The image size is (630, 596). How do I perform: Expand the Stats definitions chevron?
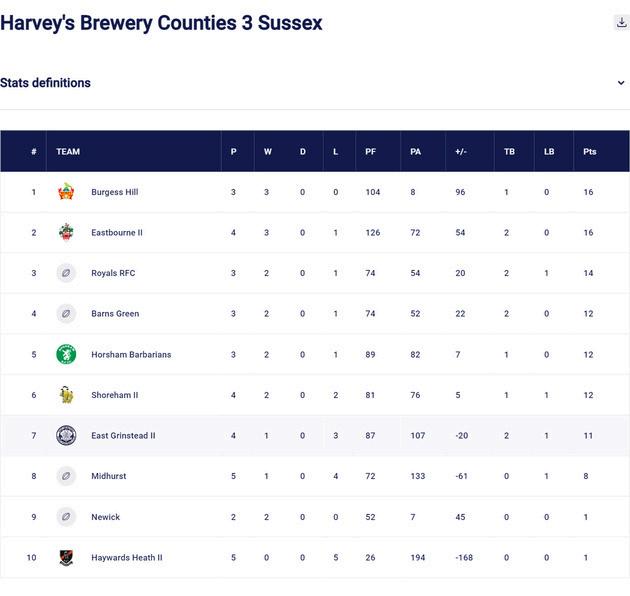pos(621,83)
